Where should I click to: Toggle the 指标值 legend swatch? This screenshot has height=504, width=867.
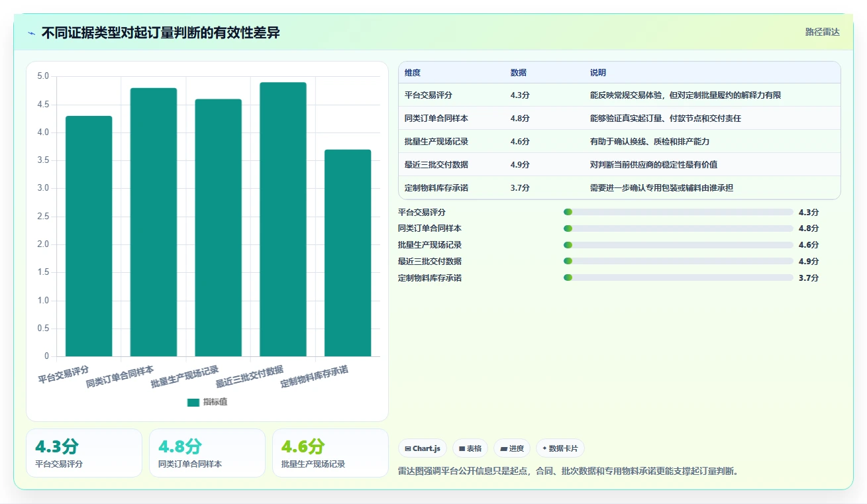pos(193,402)
